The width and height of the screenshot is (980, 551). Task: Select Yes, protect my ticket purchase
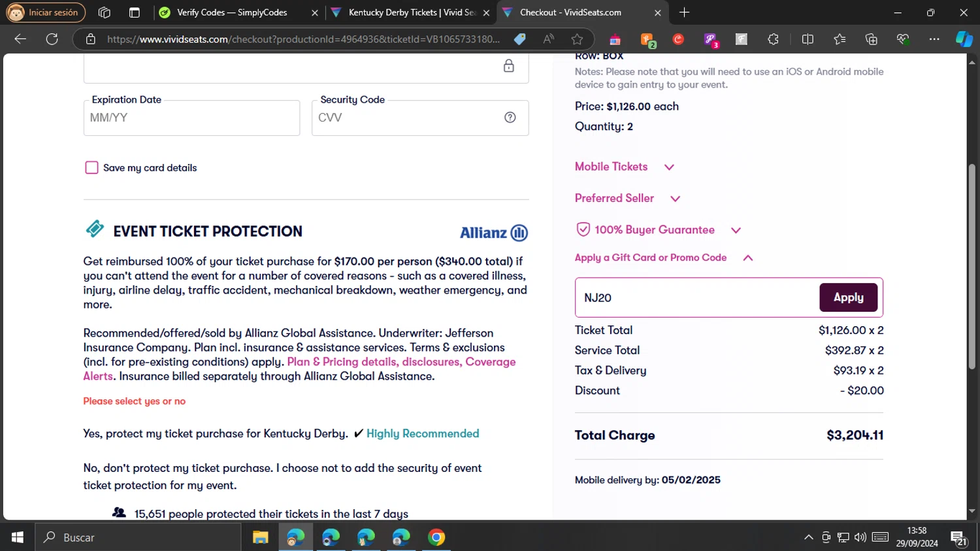(x=215, y=433)
